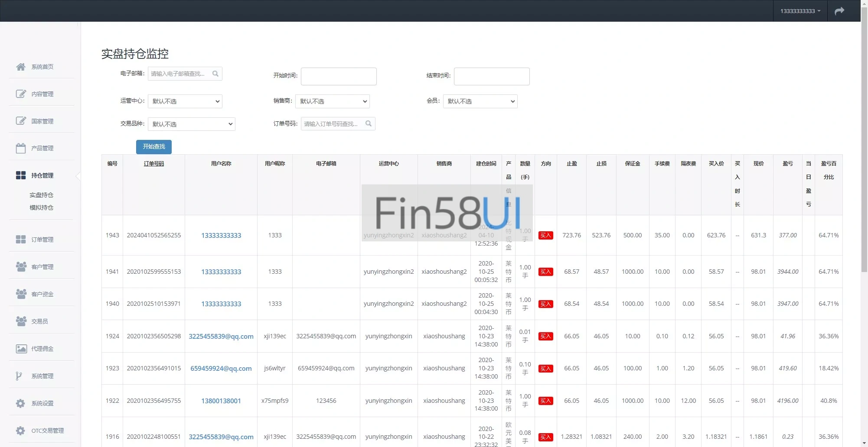
Task: Click the image icon beside 代理佣金
Action: (20, 349)
